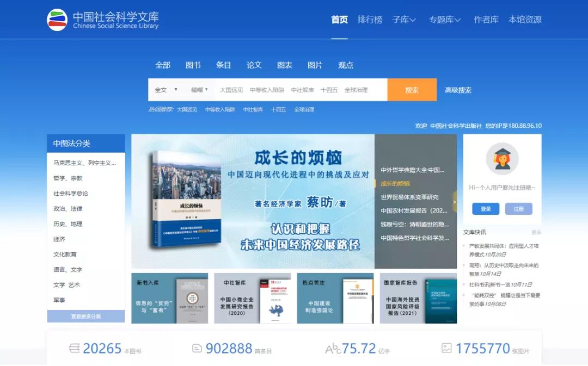Click the book count icon beside 20265

[75, 349]
